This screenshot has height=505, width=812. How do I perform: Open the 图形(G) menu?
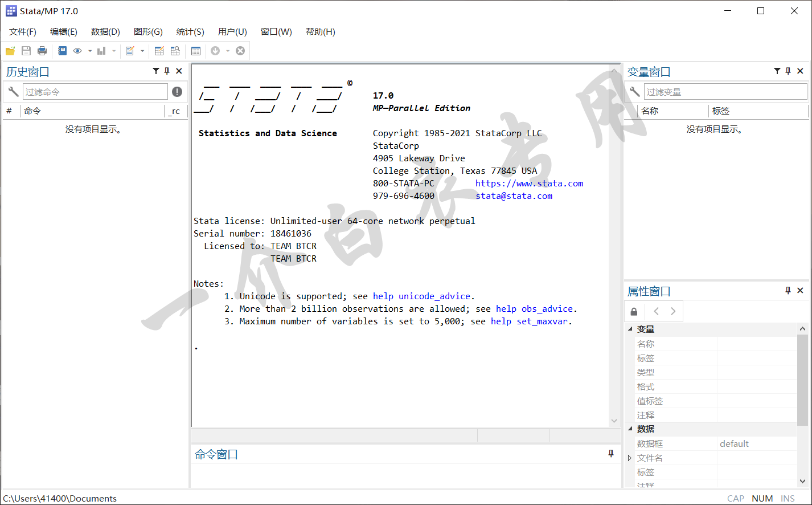[x=148, y=32]
